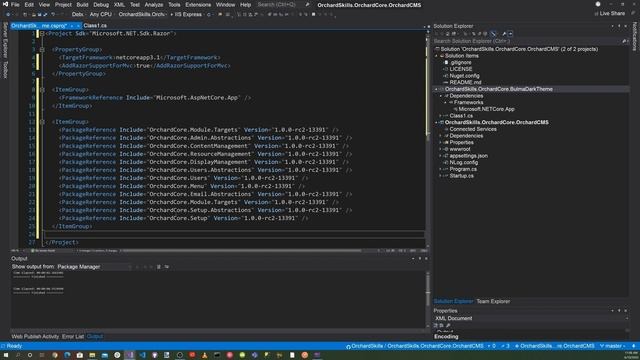Collapse the Project root element in editor

coord(42,33)
